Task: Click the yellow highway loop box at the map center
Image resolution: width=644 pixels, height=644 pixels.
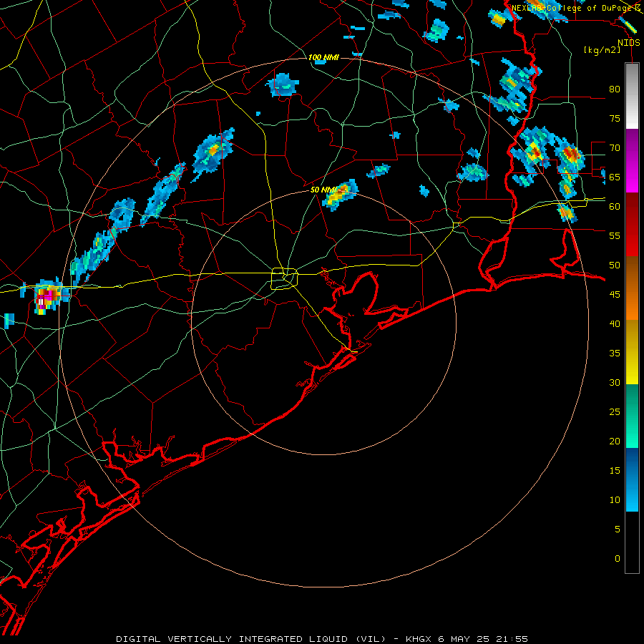Action: [284, 278]
